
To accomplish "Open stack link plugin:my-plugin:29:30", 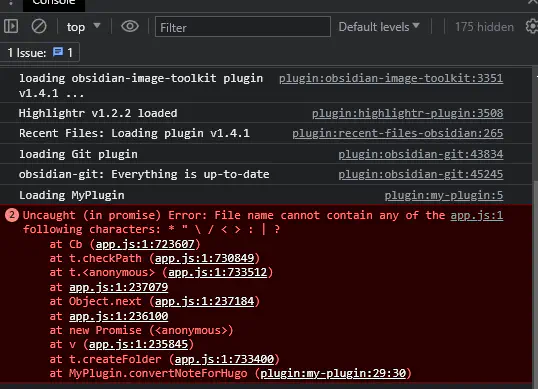I will [x=333, y=373].
